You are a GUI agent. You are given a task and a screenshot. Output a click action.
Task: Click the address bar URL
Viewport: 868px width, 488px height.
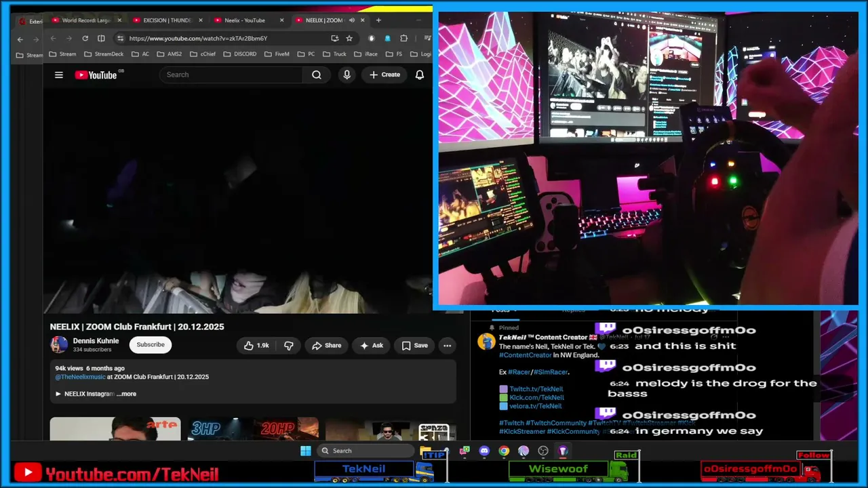[198, 39]
